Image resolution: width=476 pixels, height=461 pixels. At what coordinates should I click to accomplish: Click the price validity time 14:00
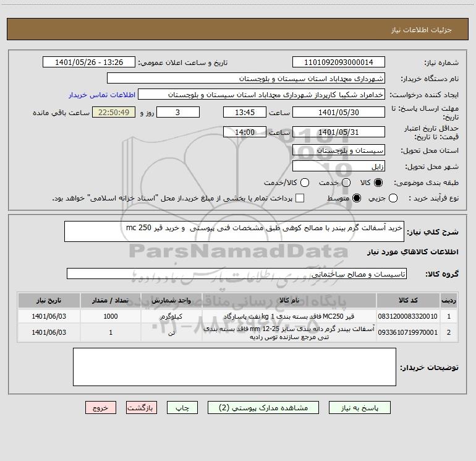[x=245, y=132]
